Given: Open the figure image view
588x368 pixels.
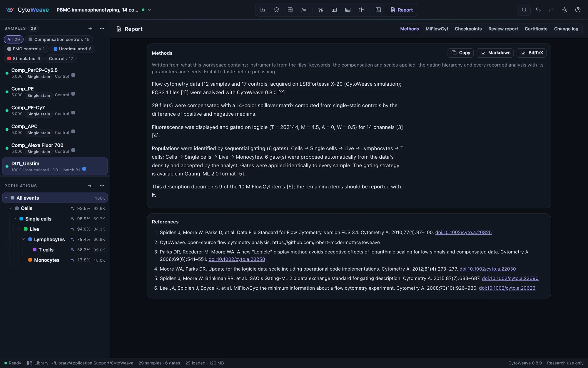Looking at the screenshot, I should (x=378, y=10).
